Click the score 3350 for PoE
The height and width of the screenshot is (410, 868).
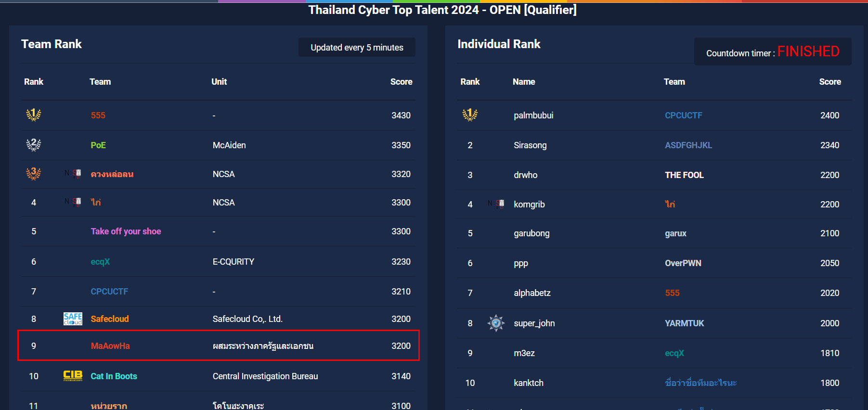coord(401,145)
